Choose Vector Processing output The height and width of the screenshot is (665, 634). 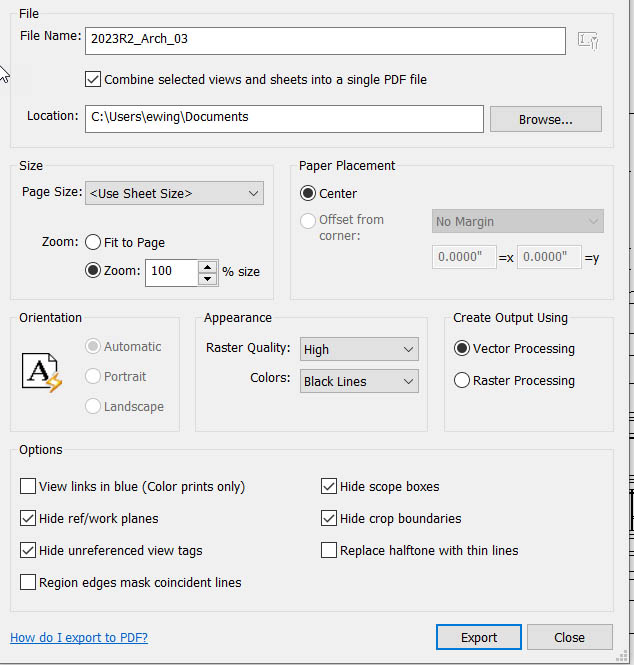tap(462, 349)
